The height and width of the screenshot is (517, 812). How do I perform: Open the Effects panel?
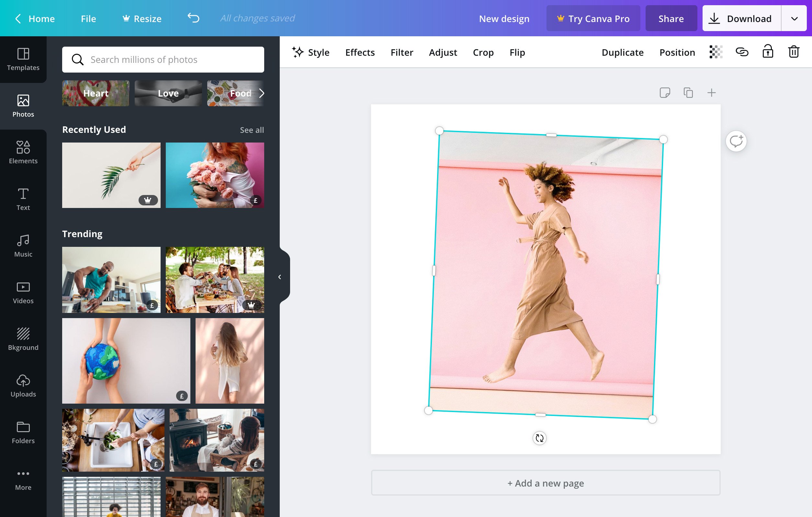point(360,52)
